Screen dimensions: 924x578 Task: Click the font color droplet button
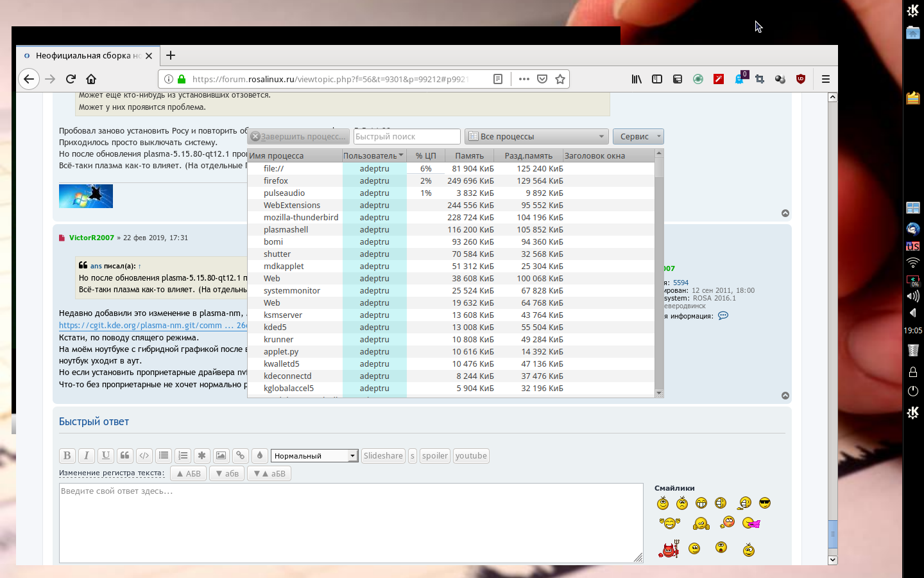coord(259,455)
